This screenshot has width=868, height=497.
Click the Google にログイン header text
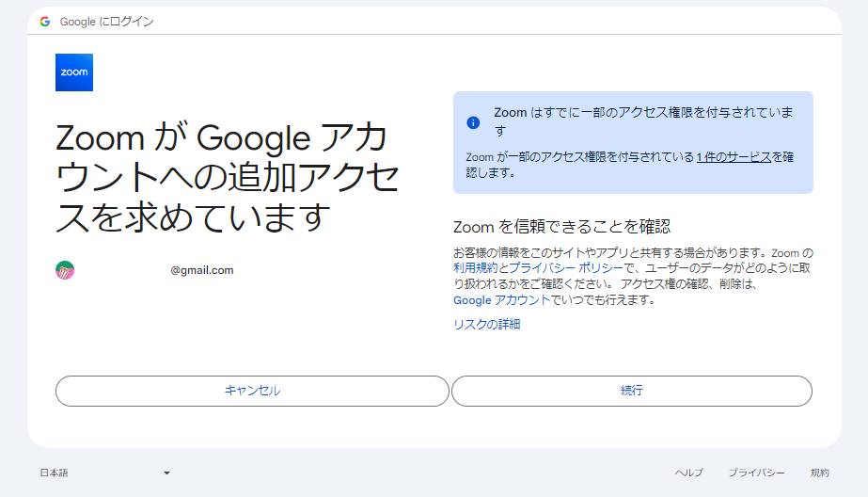pos(106,21)
